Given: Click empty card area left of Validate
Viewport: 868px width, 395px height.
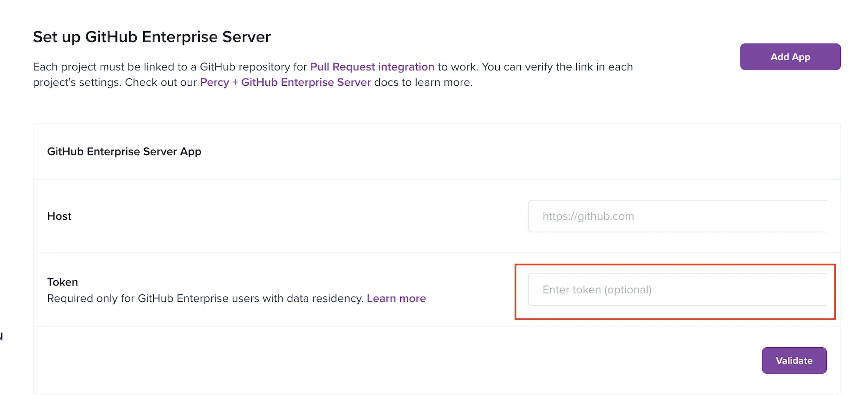Looking at the screenshot, I should pos(394,360).
